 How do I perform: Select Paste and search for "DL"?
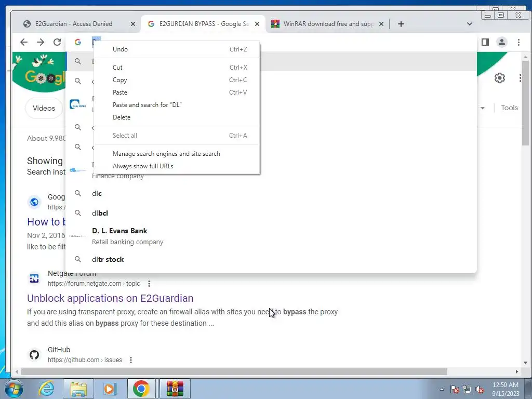point(177,105)
